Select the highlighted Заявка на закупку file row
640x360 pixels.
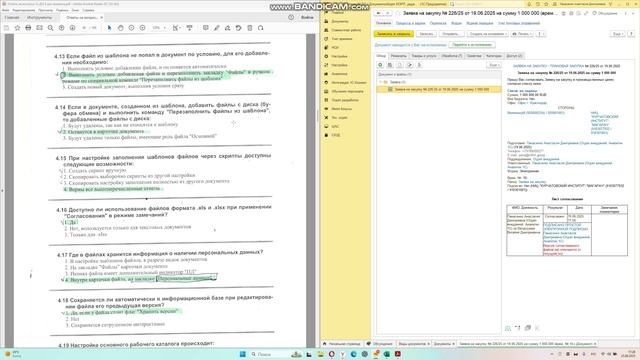(x=439, y=89)
